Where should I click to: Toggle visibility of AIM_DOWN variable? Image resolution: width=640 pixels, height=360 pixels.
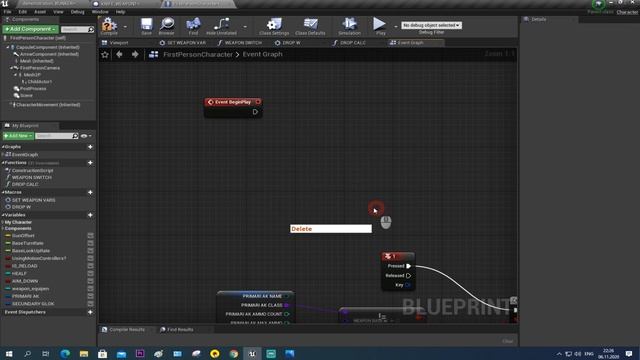point(91,281)
